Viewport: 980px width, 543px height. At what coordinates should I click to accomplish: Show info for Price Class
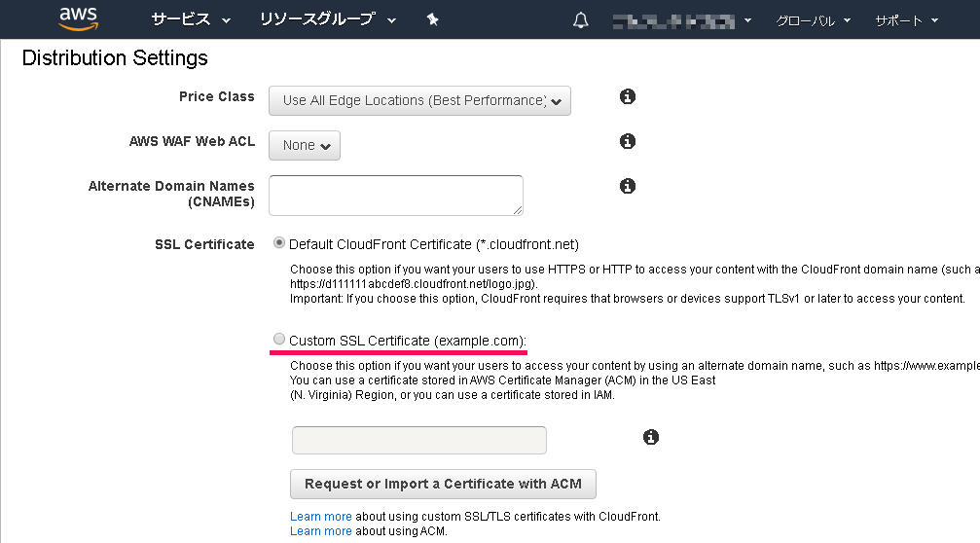click(x=628, y=96)
